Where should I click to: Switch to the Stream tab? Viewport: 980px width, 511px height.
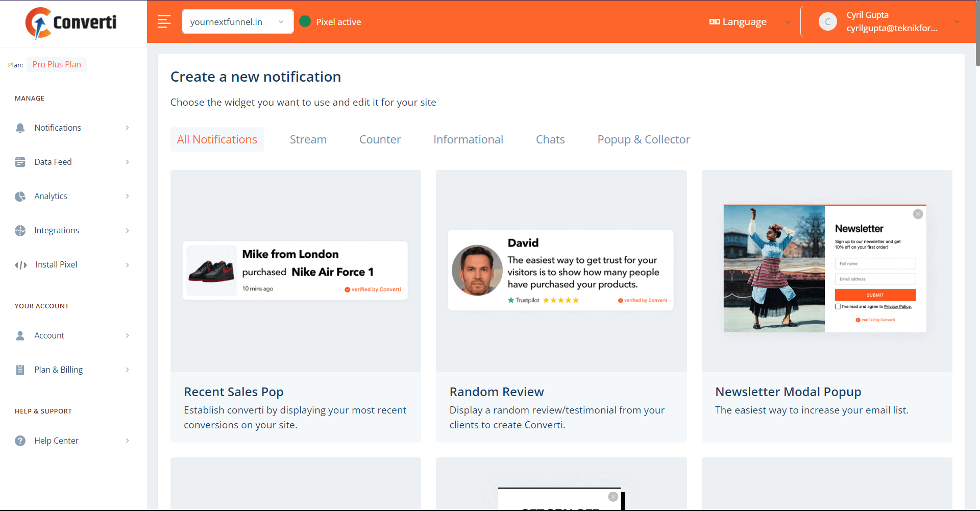(x=308, y=139)
